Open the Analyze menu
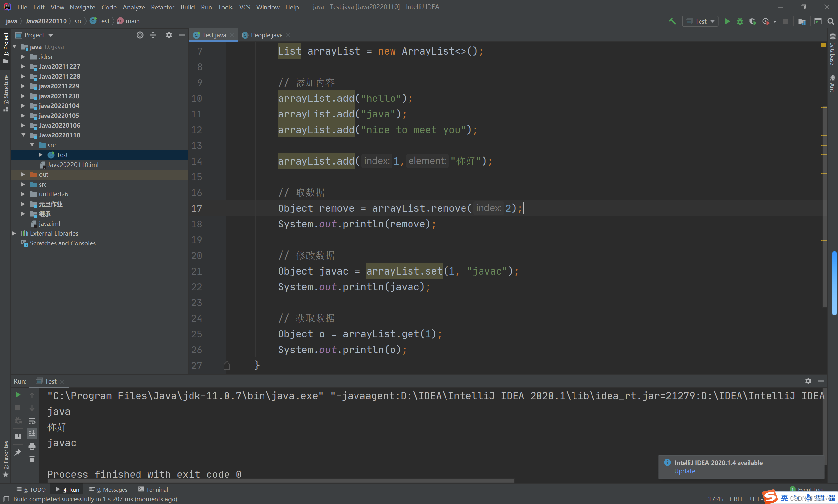838x504 pixels. pos(134,7)
